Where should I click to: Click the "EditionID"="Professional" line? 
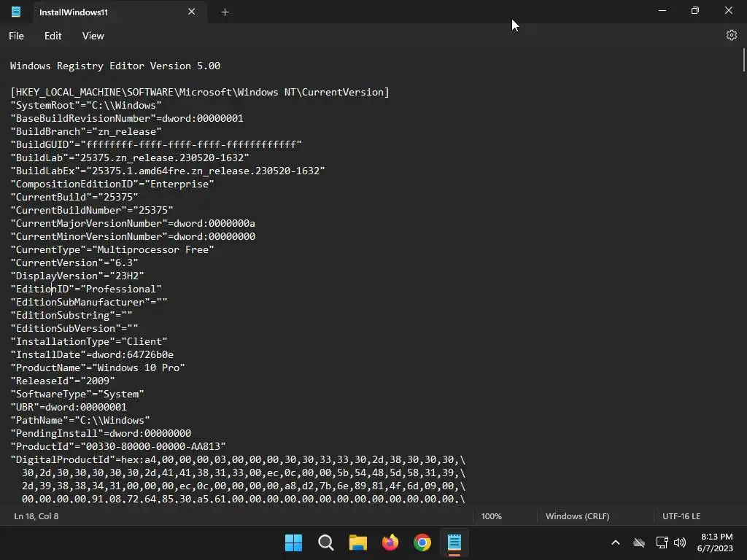(x=86, y=289)
